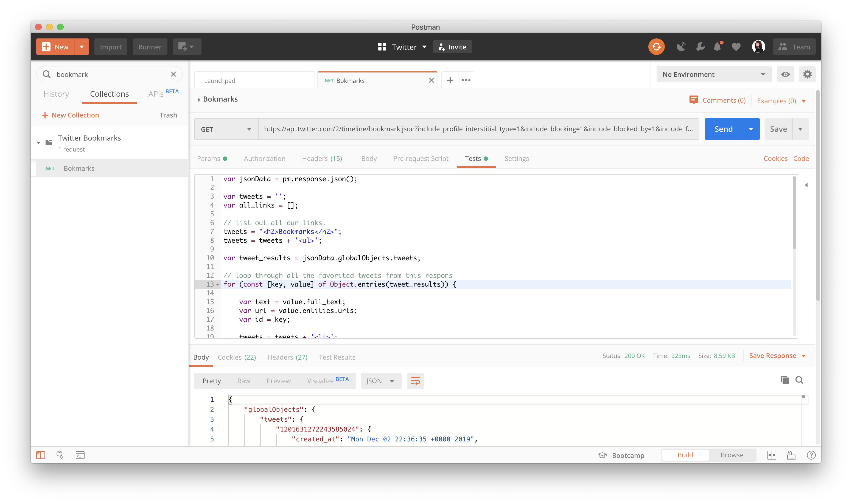Open the GET method dropdown
The width and height of the screenshot is (852, 504).
(x=226, y=129)
